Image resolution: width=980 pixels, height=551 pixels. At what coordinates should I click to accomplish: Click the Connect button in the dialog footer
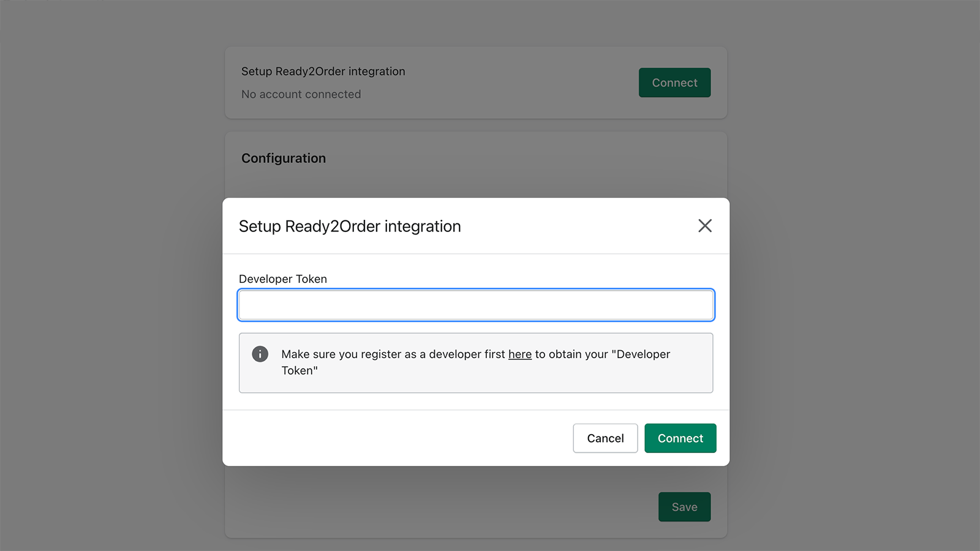(x=680, y=438)
